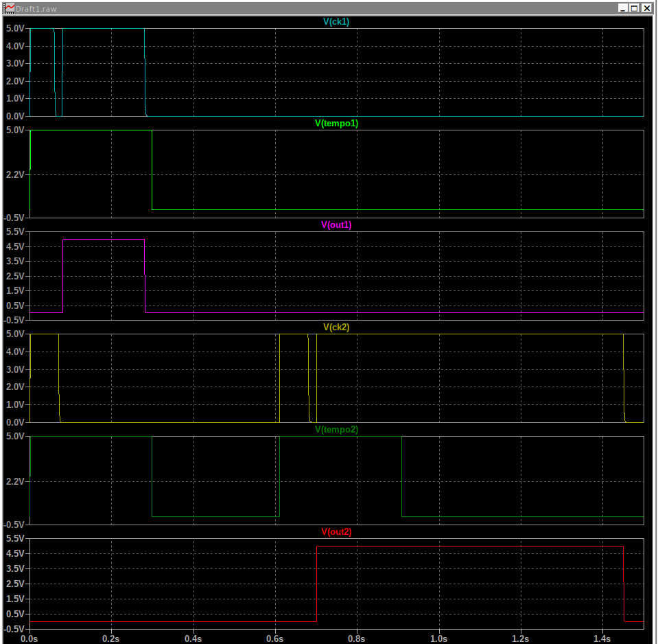Click the red V(out2) pulse top
Screen dimensions: 658x644
470,547
